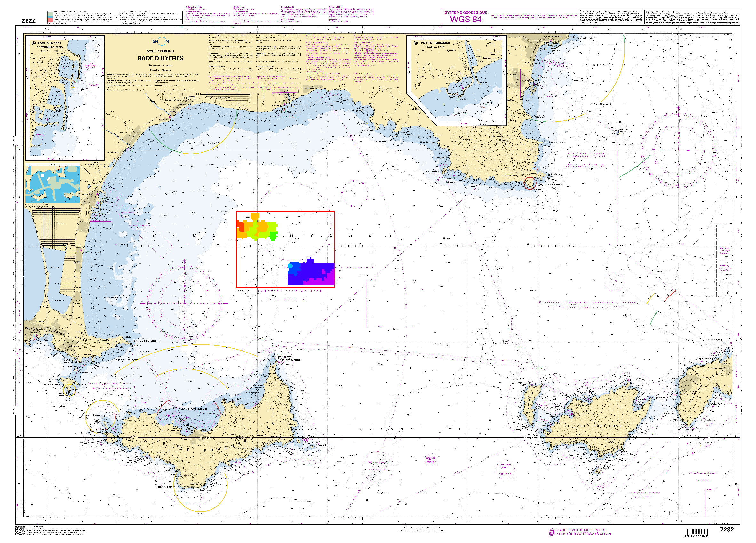Click the barcode beside chart number 7282

[x=697, y=532]
